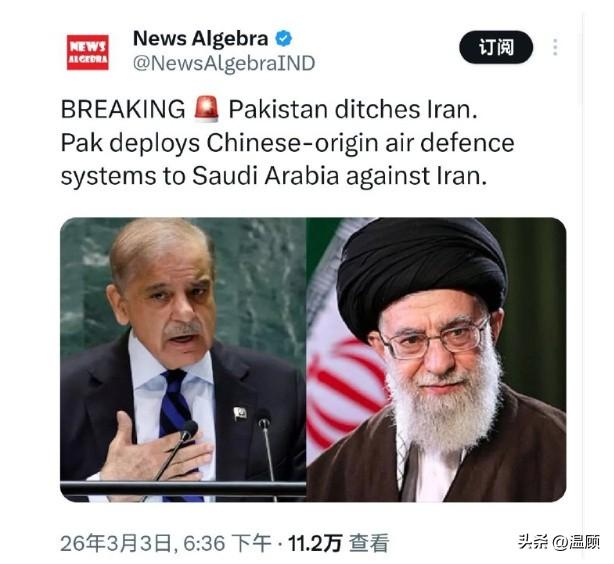This screenshot has width=614, height=564.
Task: Click the red siren emoji
Action: tap(206, 108)
